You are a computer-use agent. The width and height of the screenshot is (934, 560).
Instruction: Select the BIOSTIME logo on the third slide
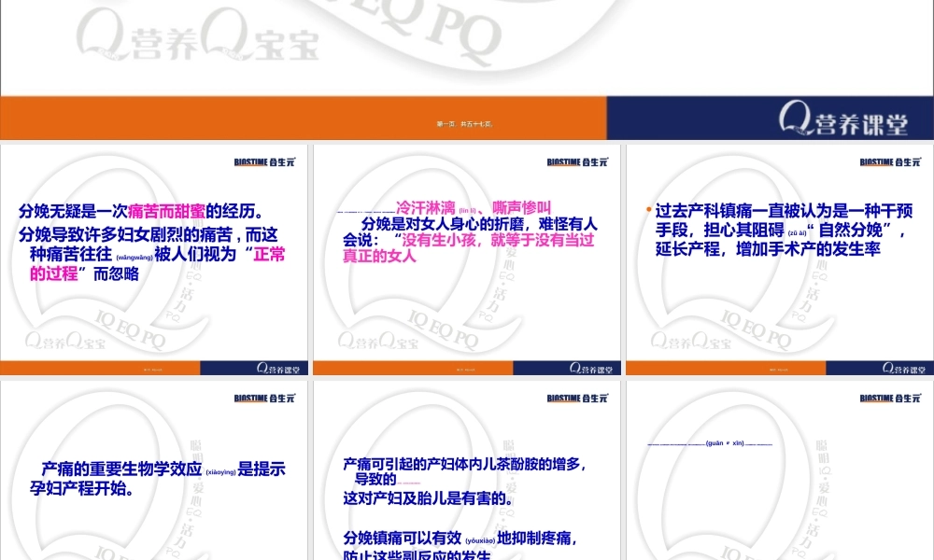pyautogui.click(x=888, y=161)
